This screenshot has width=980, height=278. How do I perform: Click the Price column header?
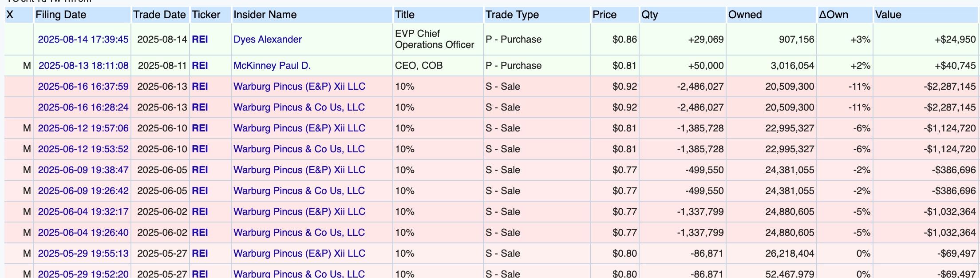tap(605, 15)
